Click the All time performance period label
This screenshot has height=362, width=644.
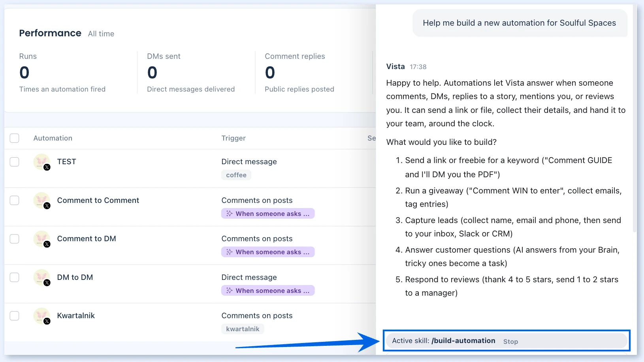(x=101, y=34)
